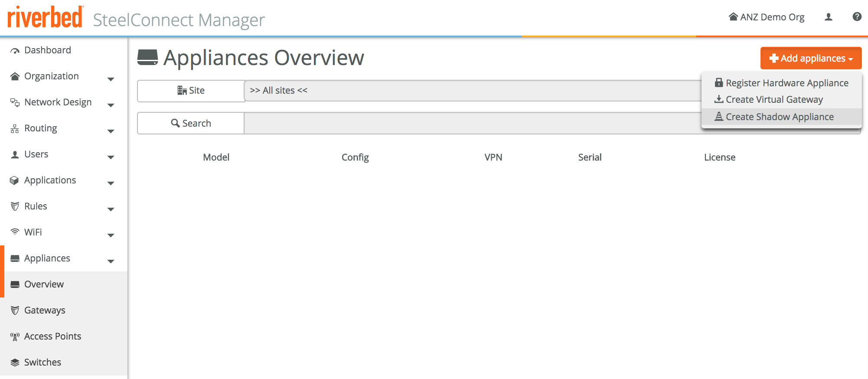868x379 pixels.
Task: Click the Rules shield icon
Action: [15, 206]
